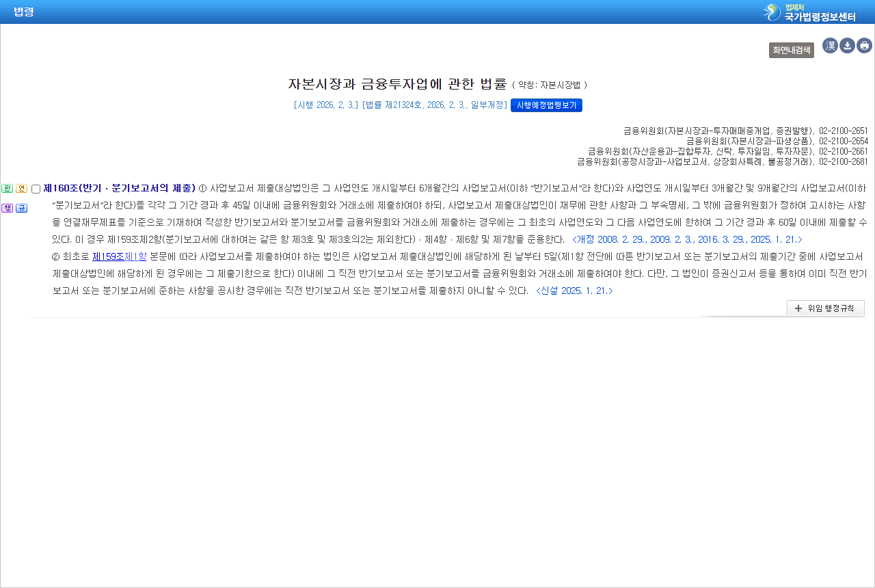The image size is (875, 588).
Task: Open 화면내검색 in-page search
Action: pyautogui.click(x=792, y=50)
